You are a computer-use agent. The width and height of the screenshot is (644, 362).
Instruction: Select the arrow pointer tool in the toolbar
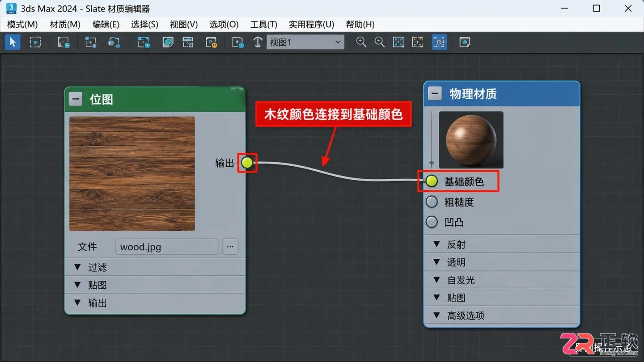[13, 42]
